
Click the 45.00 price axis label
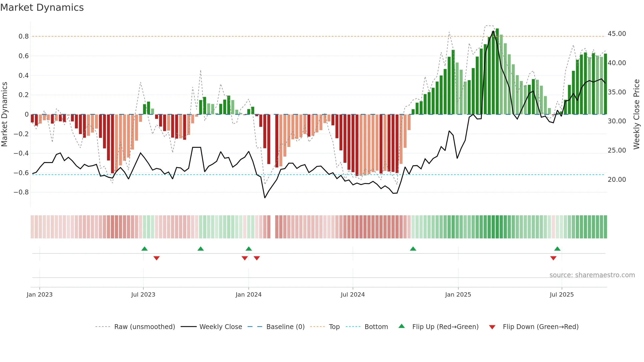[x=617, y=34]
